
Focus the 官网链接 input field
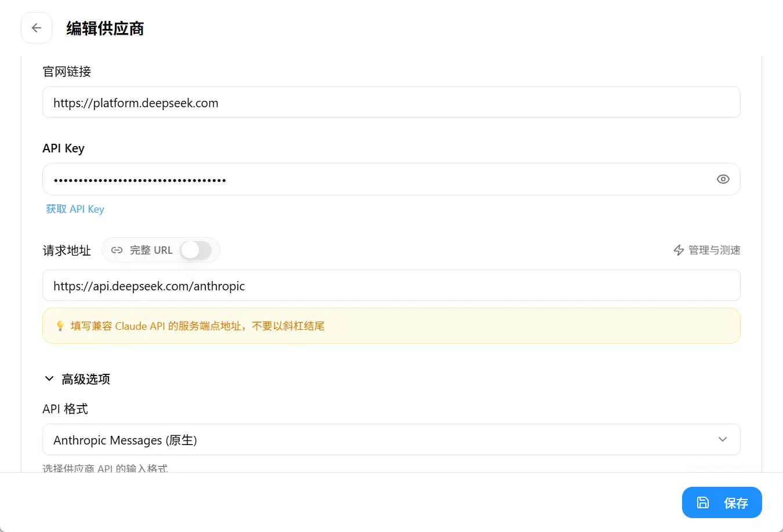391,103
